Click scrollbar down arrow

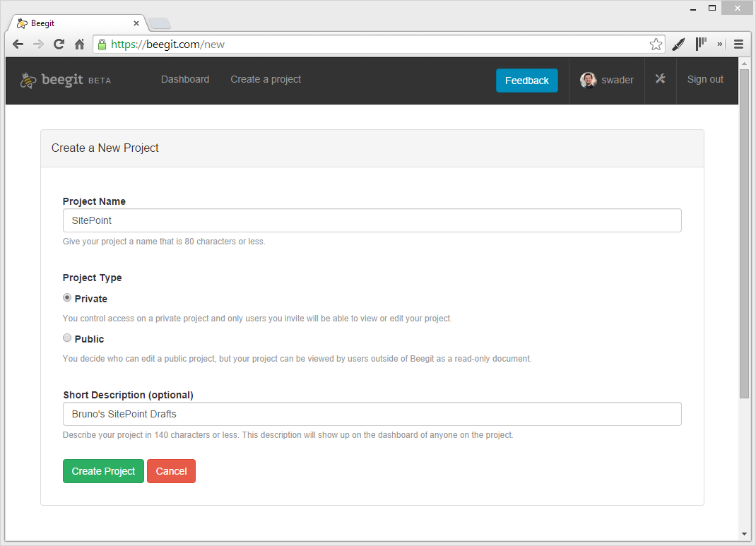pyautogui.click(x=744, y=534)
